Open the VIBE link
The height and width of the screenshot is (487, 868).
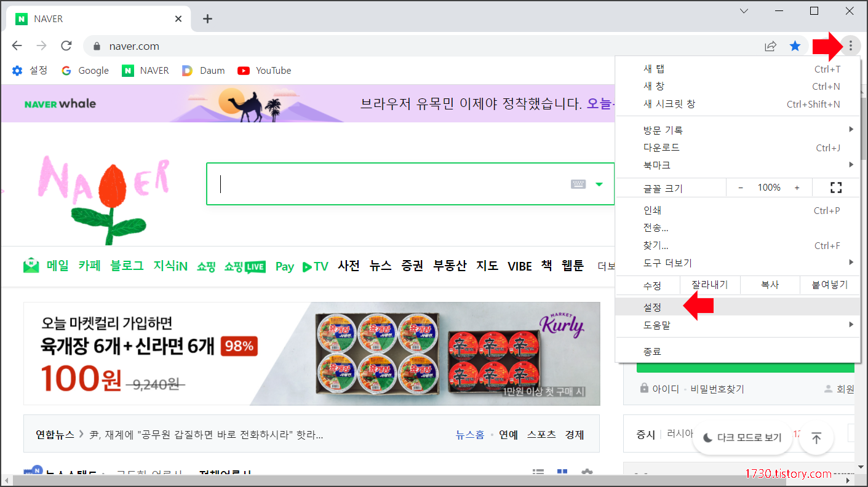[520, 266]
